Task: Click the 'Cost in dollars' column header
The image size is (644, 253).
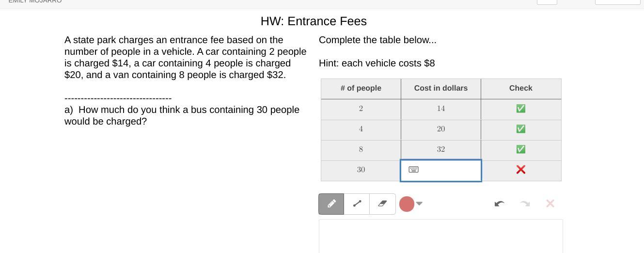Action: [x=441, y=88]
